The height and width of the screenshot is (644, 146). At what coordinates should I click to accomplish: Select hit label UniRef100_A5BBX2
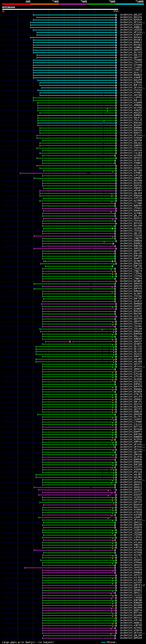click(x=131, y=27)
